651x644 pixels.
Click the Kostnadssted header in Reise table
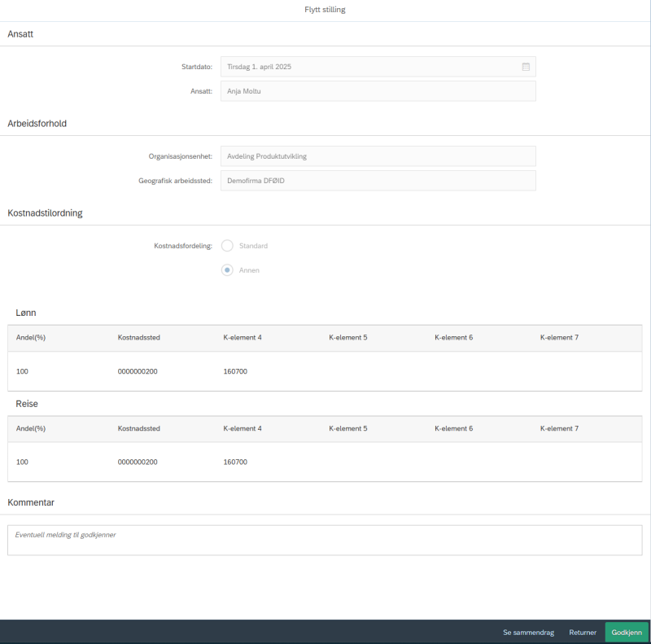tap(138, 428)
